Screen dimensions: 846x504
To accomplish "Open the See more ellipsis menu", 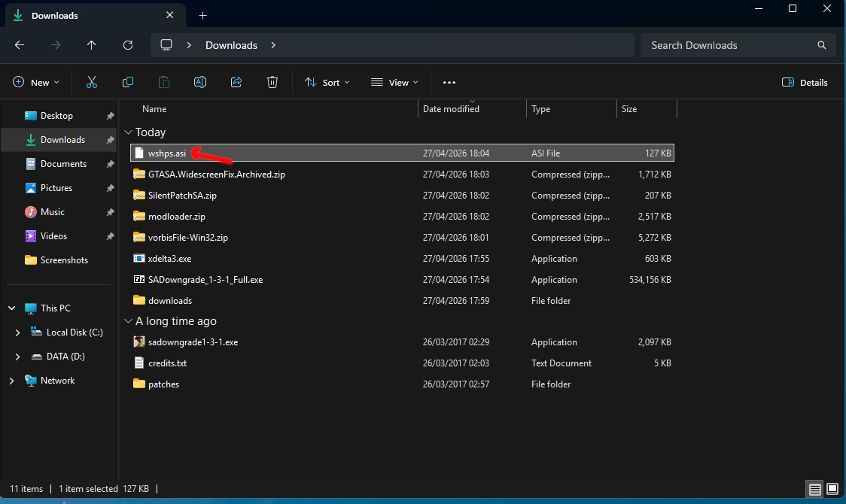I will 449,83.
